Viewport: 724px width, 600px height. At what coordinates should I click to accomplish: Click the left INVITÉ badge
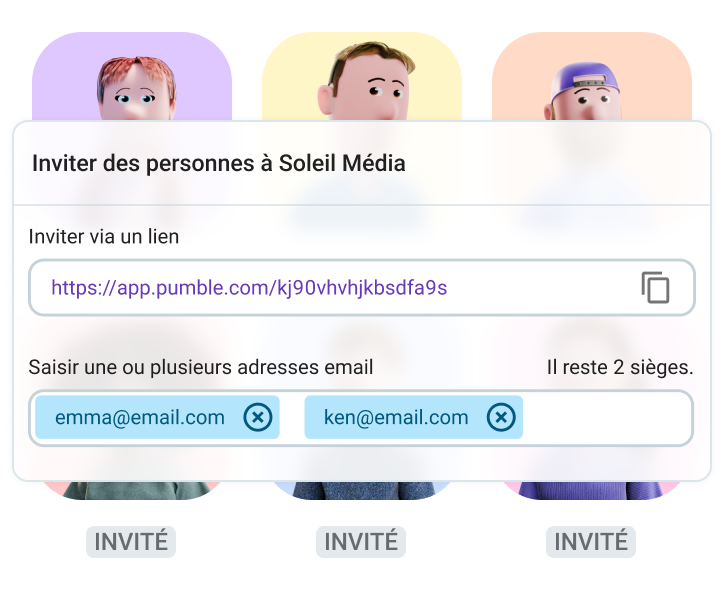tap(131, 542)
